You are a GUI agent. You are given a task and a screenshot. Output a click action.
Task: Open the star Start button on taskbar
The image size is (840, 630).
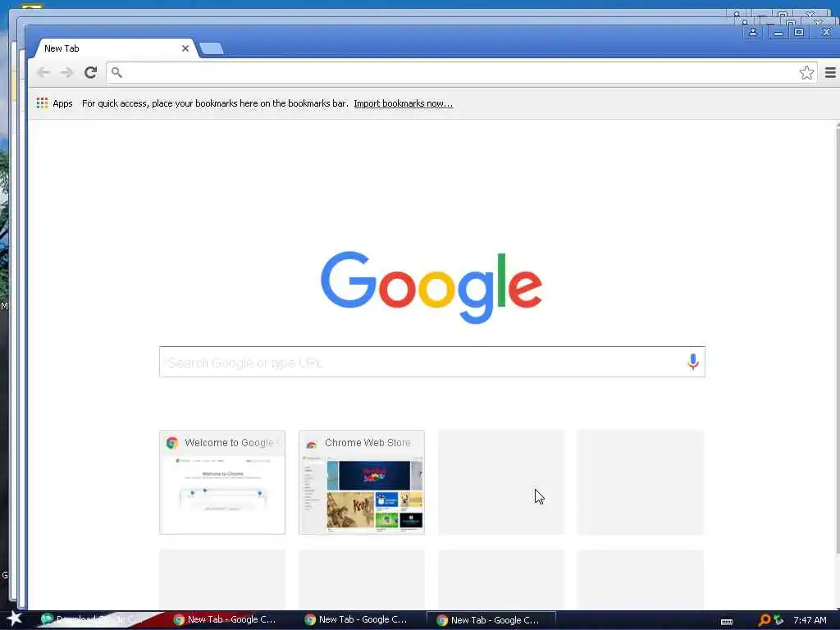point(14,619)
